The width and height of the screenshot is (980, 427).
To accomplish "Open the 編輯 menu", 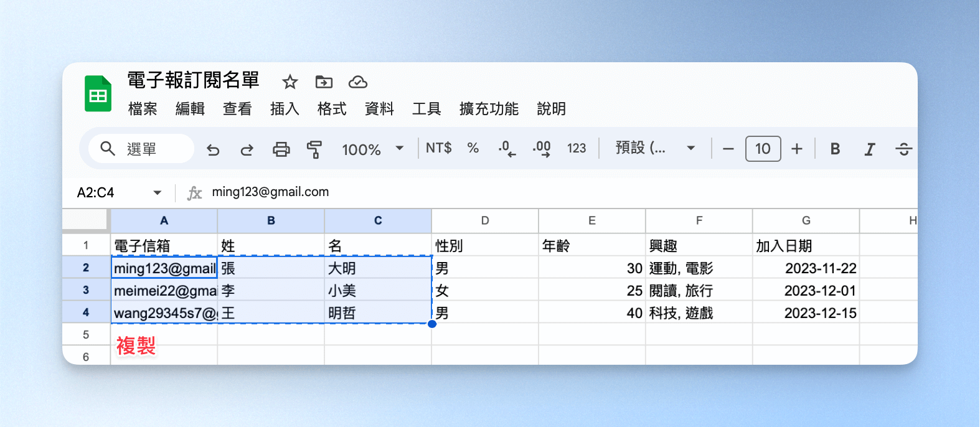I will (190, 109).
